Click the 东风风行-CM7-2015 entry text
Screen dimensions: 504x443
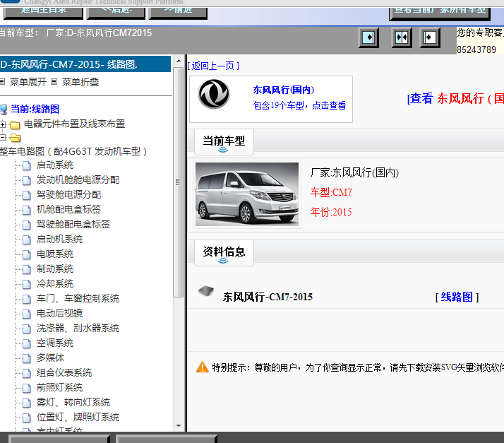click(268, 297)
